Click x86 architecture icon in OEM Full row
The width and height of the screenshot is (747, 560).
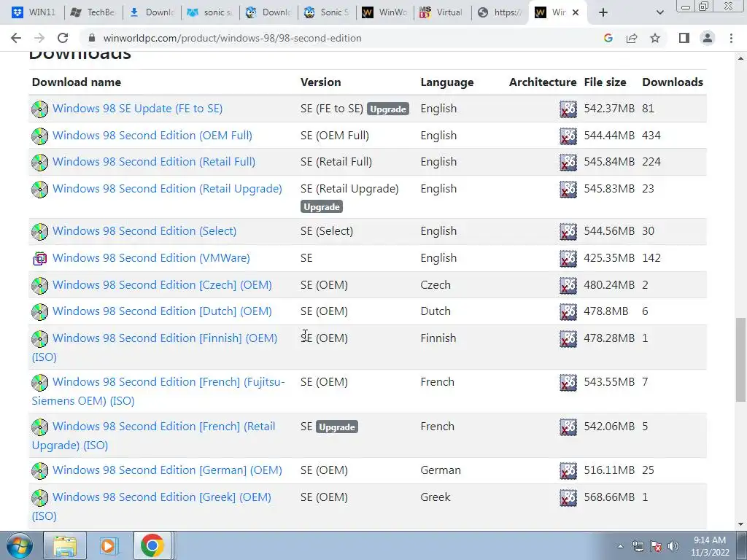tap(568, 136)
